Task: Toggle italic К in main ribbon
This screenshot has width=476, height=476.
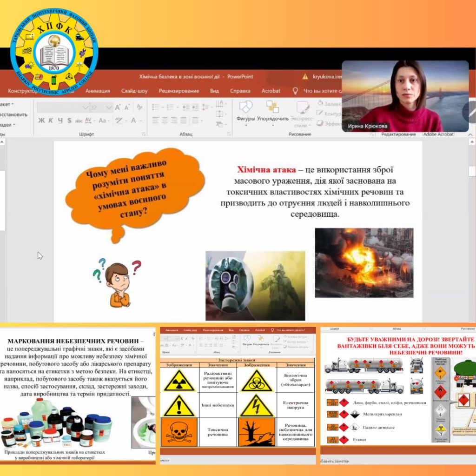Action: pos(51,121)
